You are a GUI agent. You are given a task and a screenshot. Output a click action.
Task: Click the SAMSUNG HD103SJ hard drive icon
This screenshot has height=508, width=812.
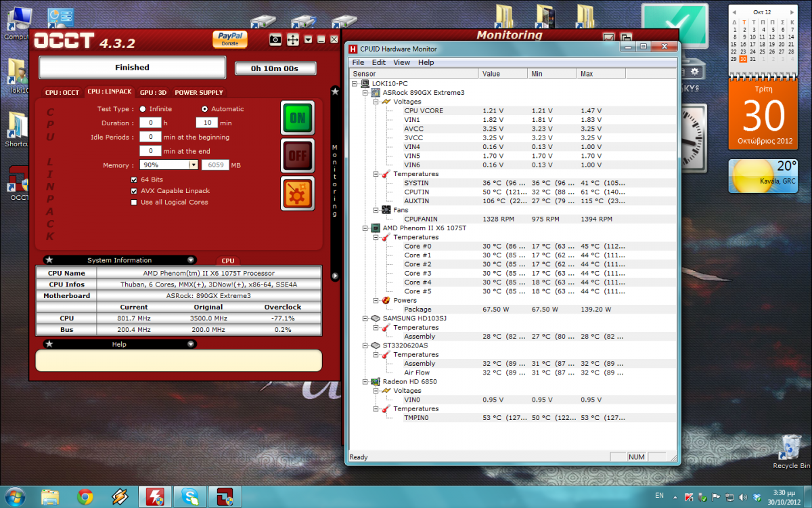point(376,318)
